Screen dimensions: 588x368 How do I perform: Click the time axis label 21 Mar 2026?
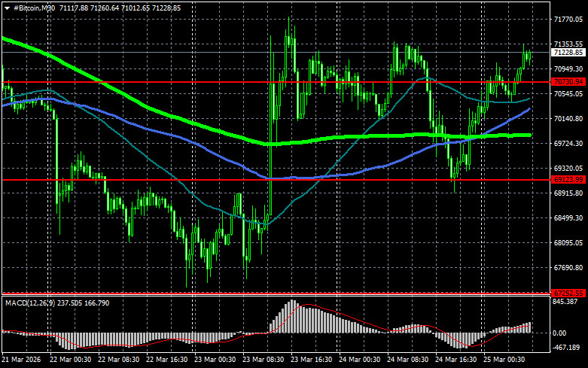tap(21, 360)
